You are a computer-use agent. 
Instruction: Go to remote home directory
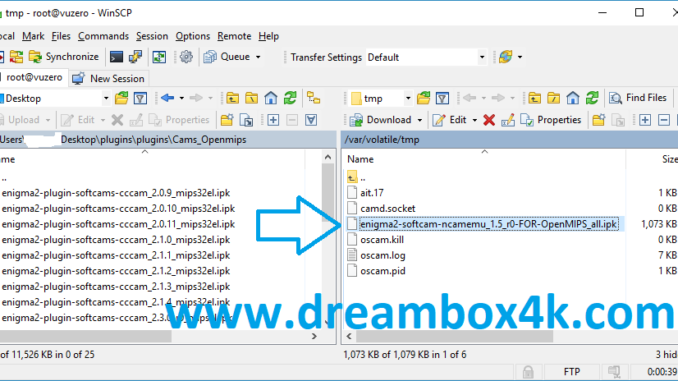[x=572, y=98]
